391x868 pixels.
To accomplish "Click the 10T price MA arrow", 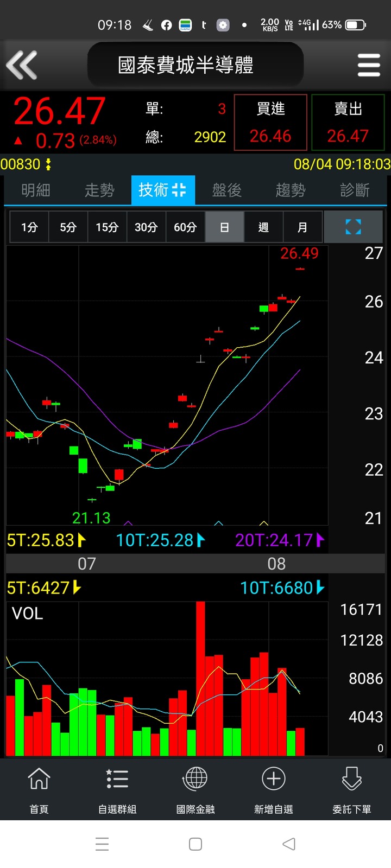I will point(200,540).
